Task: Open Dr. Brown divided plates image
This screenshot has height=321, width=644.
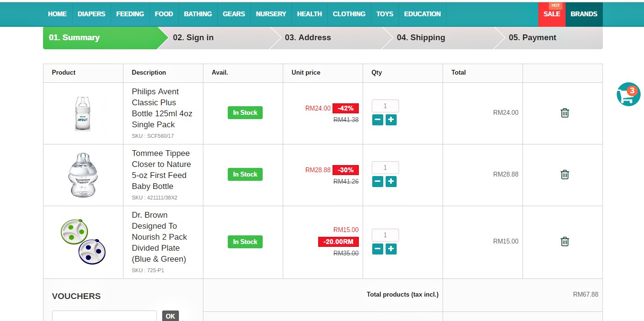Action: 83,242
